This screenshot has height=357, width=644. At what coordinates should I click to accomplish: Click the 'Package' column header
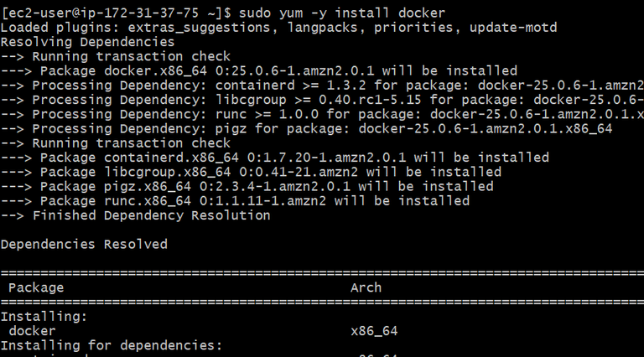(x=35, y=287)
